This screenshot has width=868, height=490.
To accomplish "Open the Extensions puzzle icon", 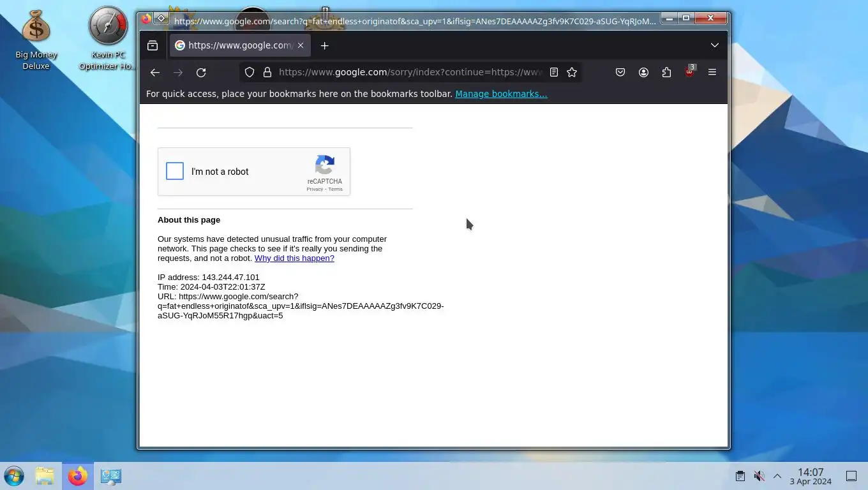I will (x=666, y=72).
